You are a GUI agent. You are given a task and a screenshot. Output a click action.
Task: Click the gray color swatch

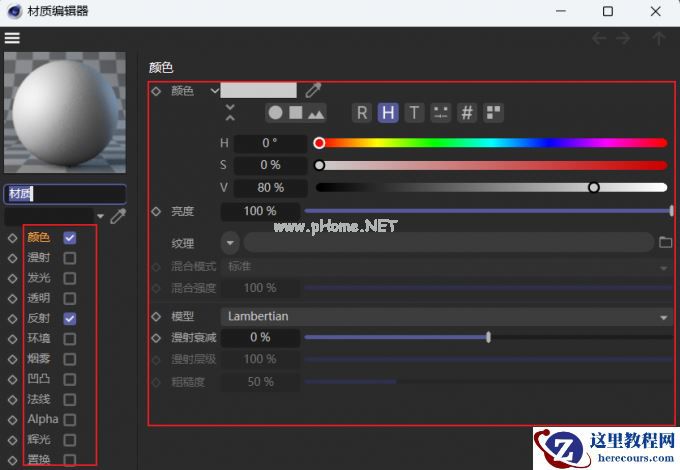click(x=258, y=90)
